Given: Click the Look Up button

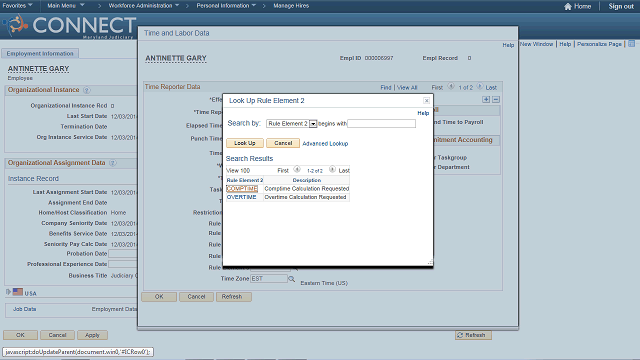Looking at the screenshot, I should 244,143.
